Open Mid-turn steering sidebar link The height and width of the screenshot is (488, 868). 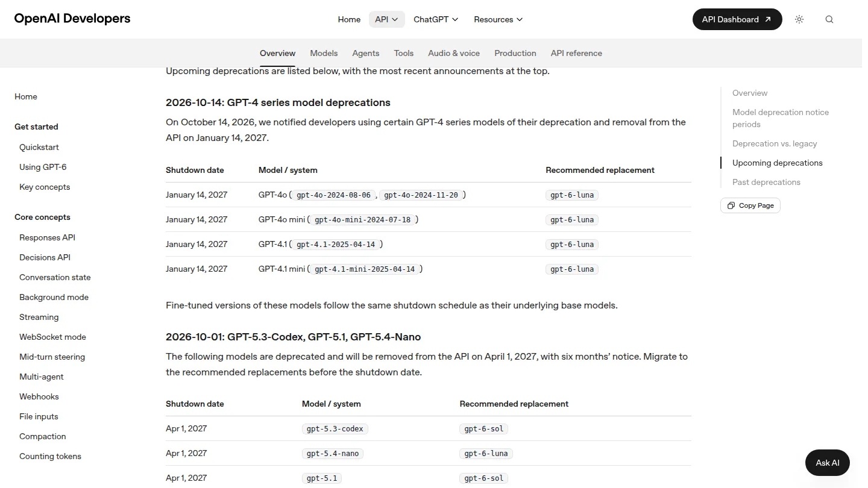pyautogui.click(x=52, y=357)
